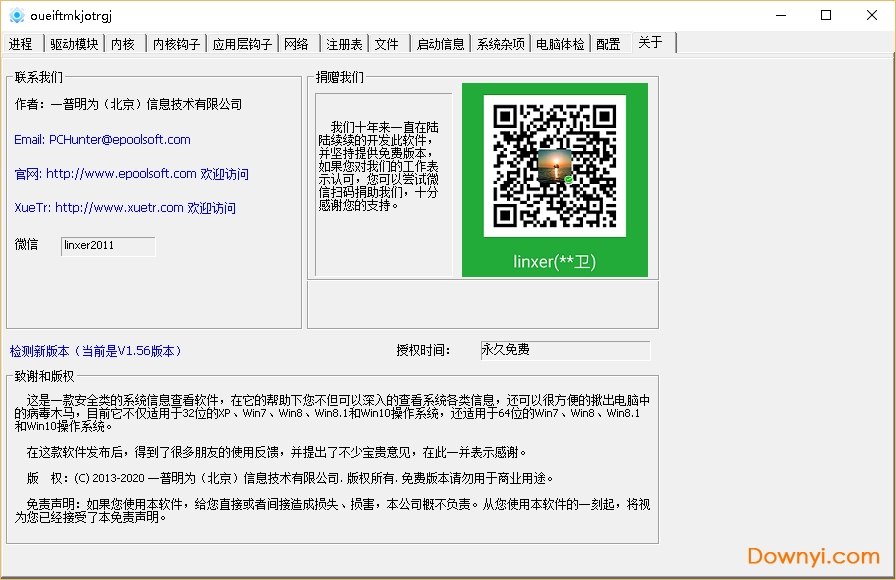Switch to the 进程 (Processes) tab
896x580 pixels.
pyautogui.click(x=22, y=43)
